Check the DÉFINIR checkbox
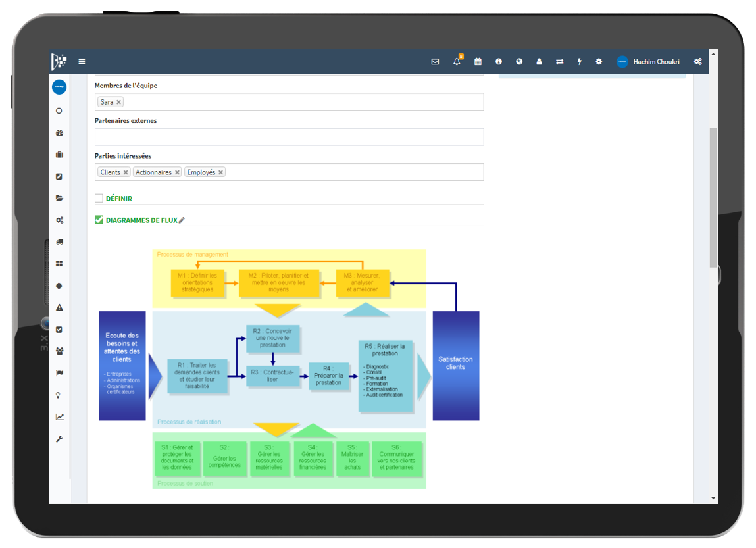This screenshot has width=756, height=548. pos(99,198)
